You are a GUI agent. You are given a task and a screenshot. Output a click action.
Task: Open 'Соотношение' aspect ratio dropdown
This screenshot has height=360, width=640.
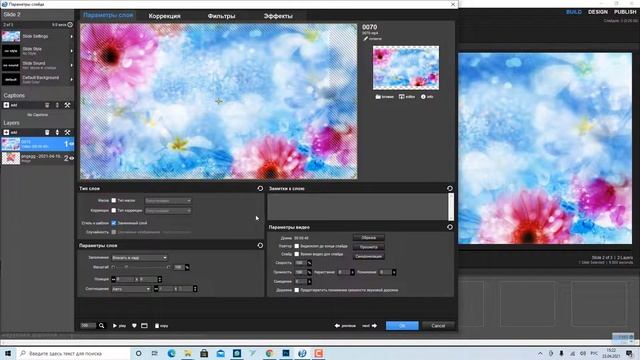131,289
